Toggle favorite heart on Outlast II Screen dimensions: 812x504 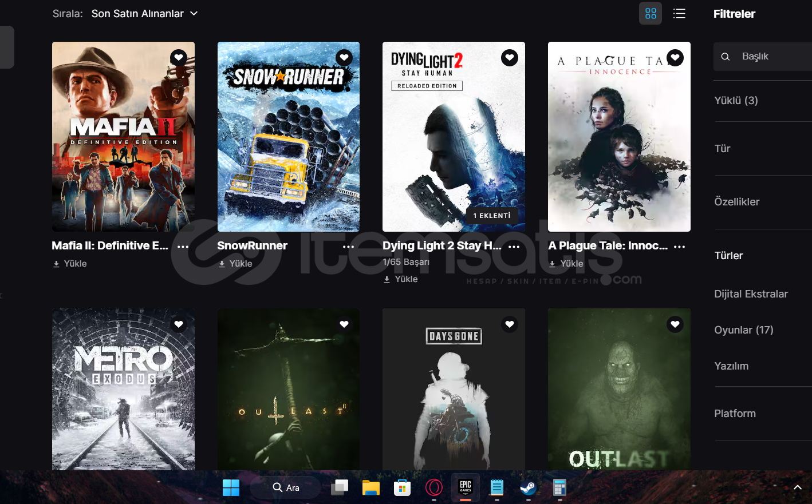tap(344, 324)
